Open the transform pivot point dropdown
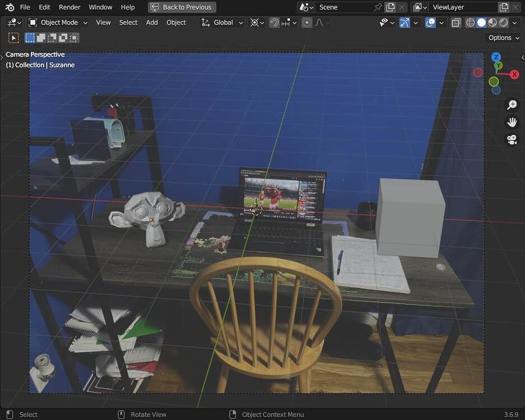The height and width of the screenshot is (420, 525). tap(257, 22)
